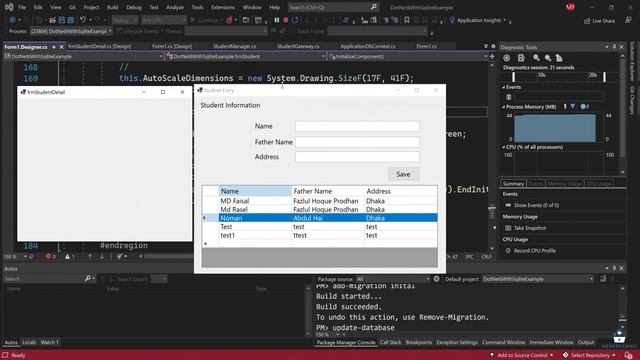
Task: Open the frmStudent type navigation dropdown
Action: [x=246, y=56]
